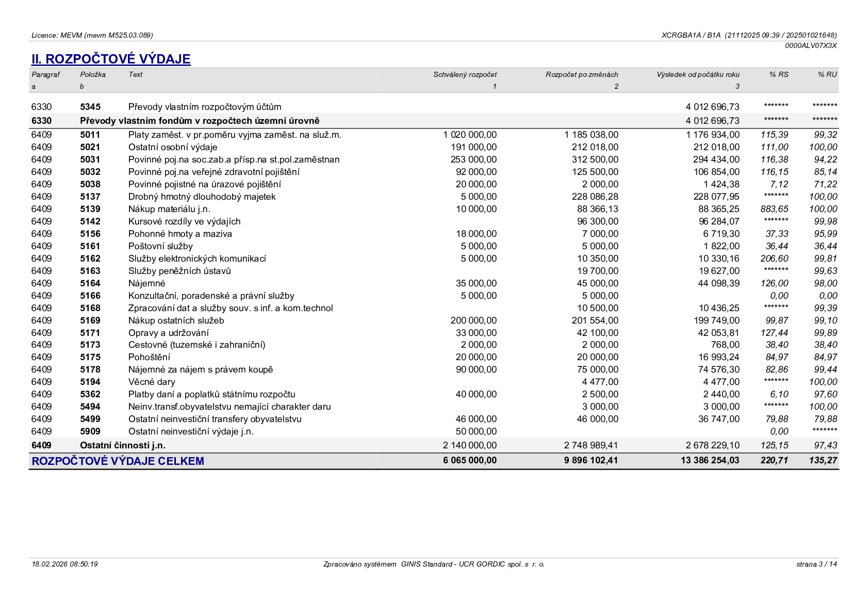Image resolution: width=868 pixels, height=614 pixels.
Task: Click the total value 13 386 254,03
Action: point(710,460)
